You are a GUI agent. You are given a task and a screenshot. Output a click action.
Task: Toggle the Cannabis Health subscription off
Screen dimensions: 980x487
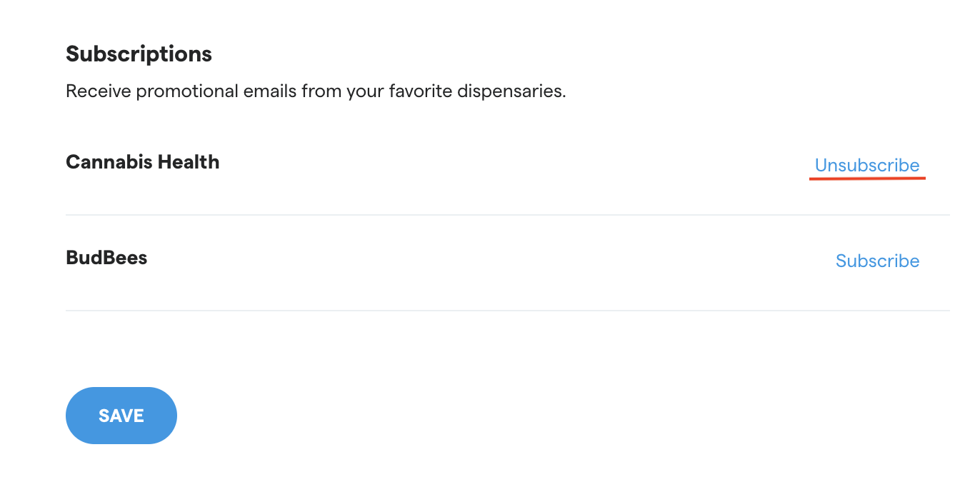(866, 165)
